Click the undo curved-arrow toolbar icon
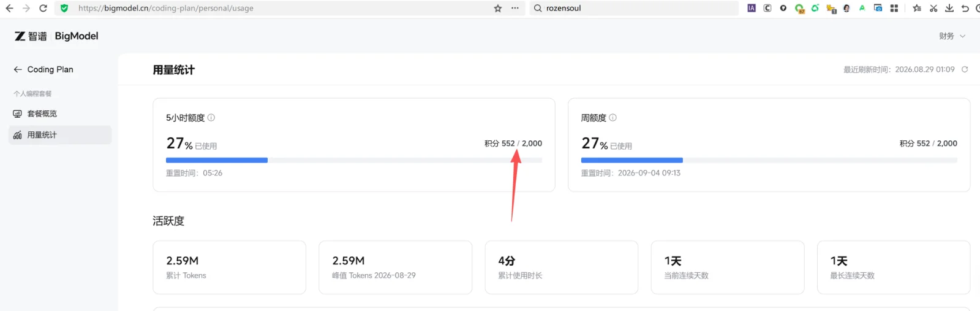This screenshot has height=311, width=980. tap(965, 8)
